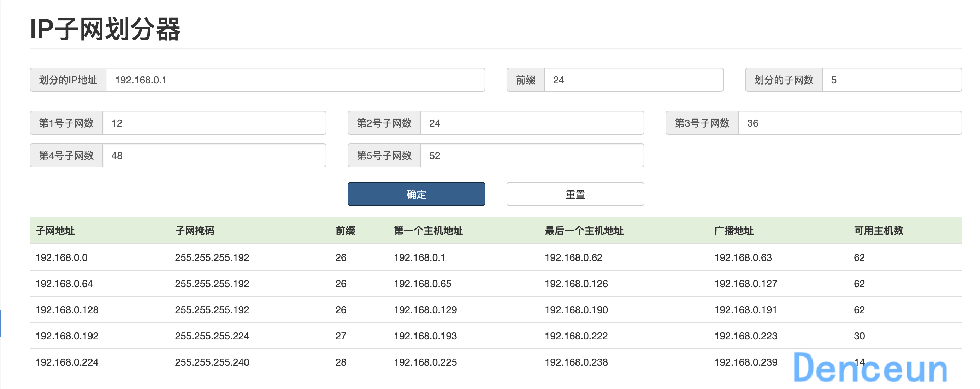This screenshot has height=389, width=980.
Task: Click last host cell 192.168.0.190
Action: [576, 310]
